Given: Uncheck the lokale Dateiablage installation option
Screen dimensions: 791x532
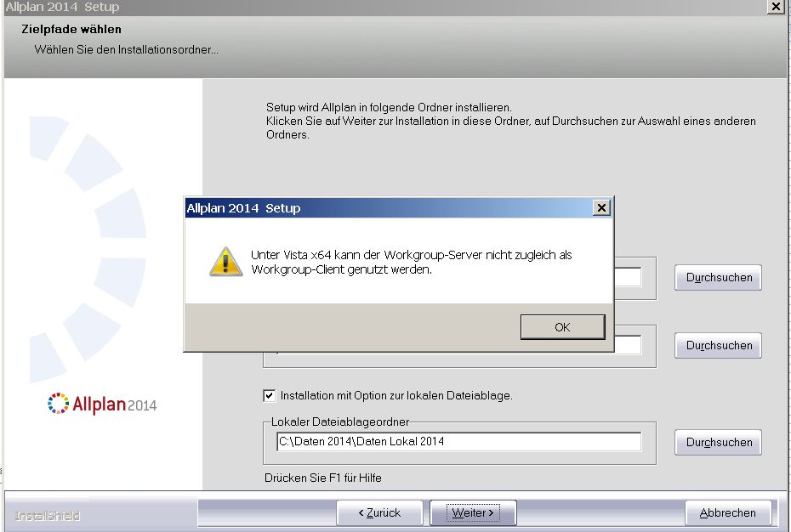Looking at the screenshot, I should (x=270, y=395).
